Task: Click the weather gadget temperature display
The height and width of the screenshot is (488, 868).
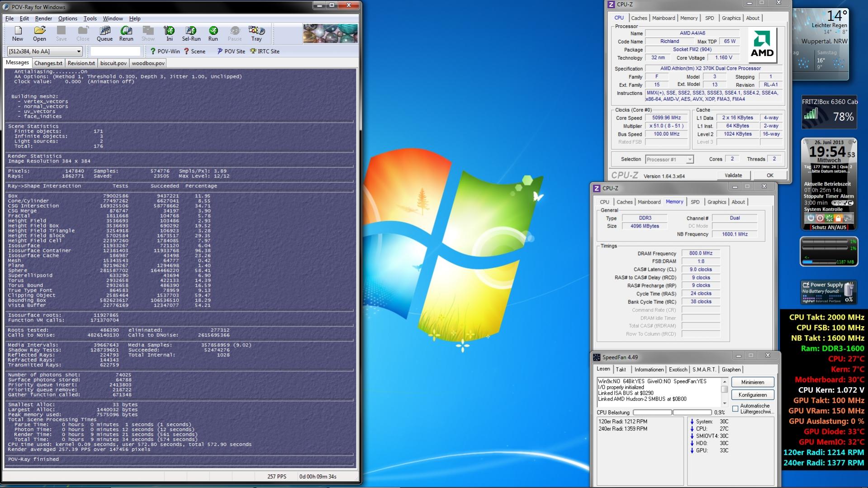Action: (x=837, y=16)
